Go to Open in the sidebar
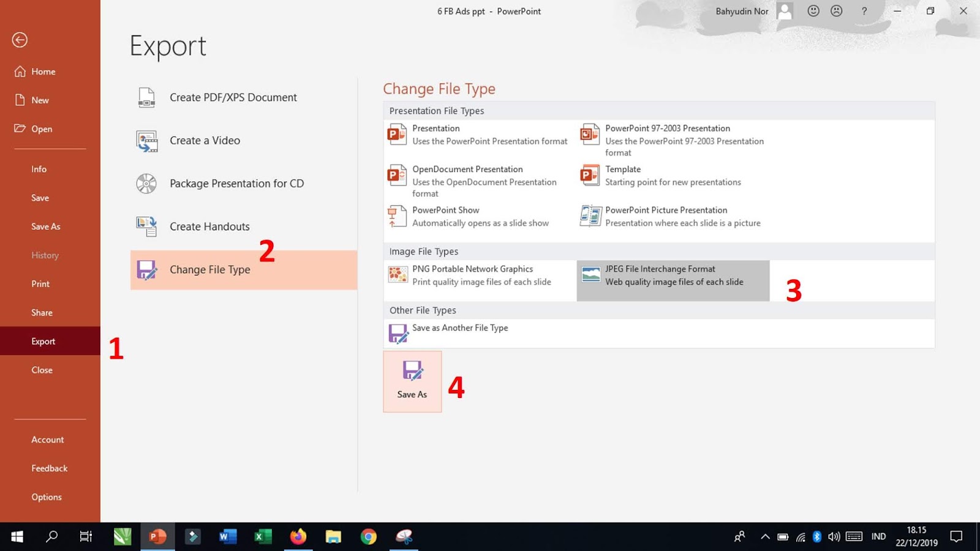This screenshot has height=551, width=980. (50, 129)
